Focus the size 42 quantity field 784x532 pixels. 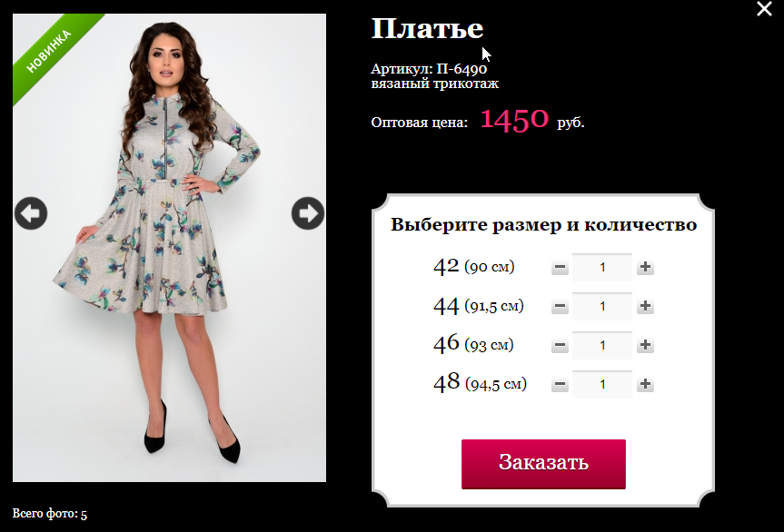602,267
